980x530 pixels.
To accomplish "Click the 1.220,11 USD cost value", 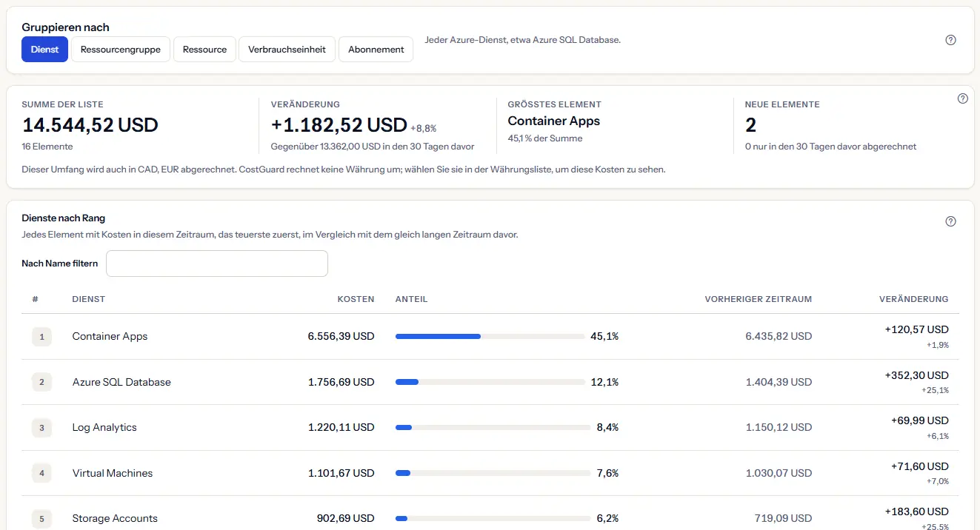I will point(341,428).
